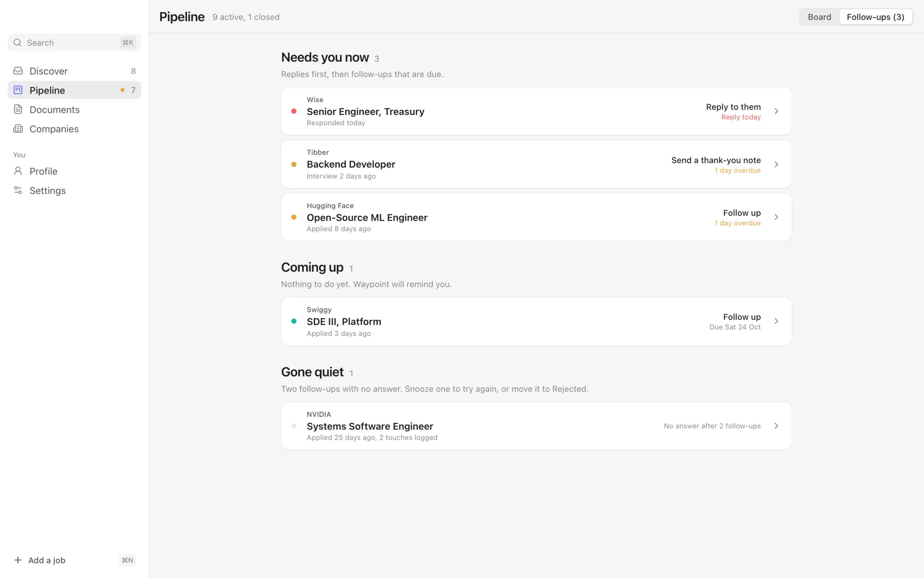Click Add a job button
This screenshot has width=924, height=578.
(x=74, y=560)
